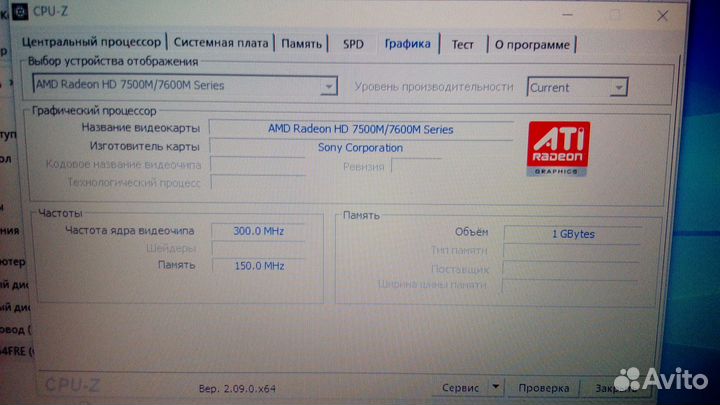
Task: Click the ATI Radeon Graphics logo
Action: pyautogui.click(x=558, y=149)
